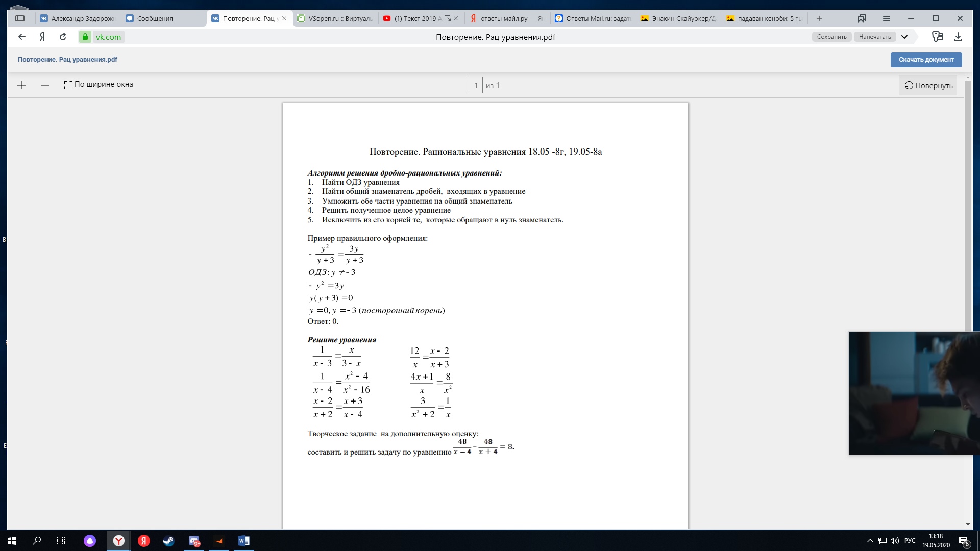
Task: Zoom in the PDF with plus
Action: click(21, 85)
